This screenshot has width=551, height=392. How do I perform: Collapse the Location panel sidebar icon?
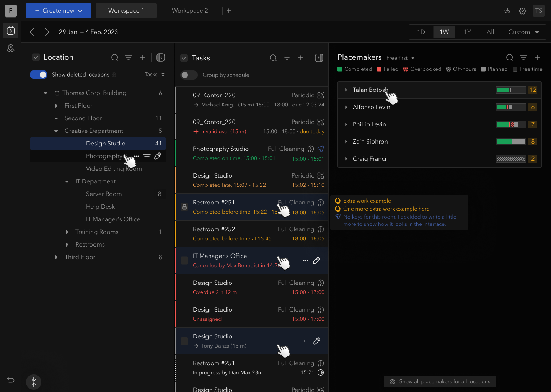coord(161,57)
